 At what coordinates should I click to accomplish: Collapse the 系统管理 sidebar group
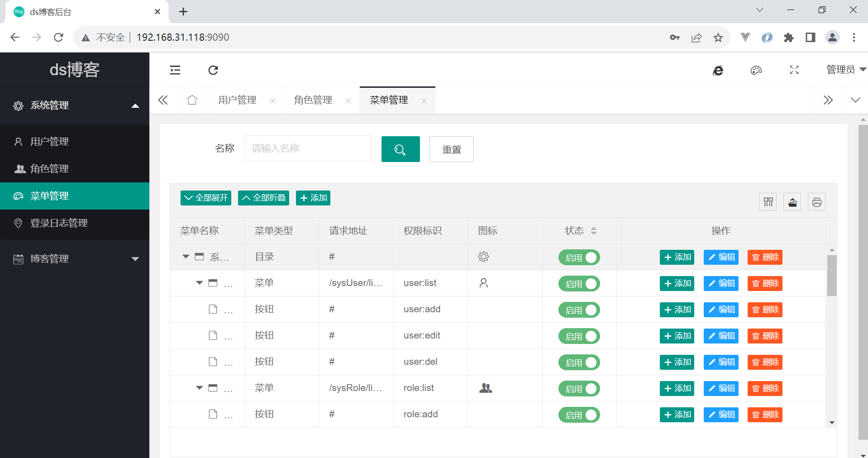coord(75,105)
